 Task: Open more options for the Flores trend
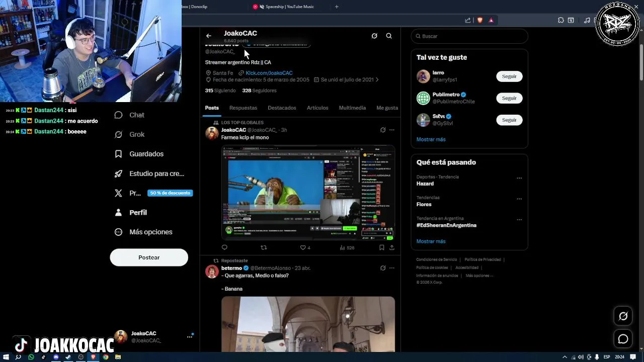pos(519,199)
